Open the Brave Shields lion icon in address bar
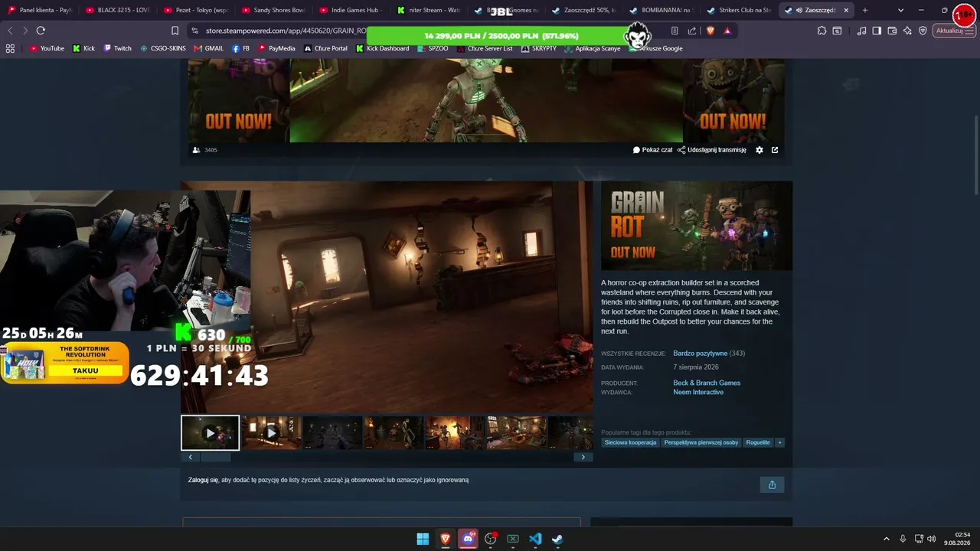This screenshot has width=980, height=551. pos(710,31)
